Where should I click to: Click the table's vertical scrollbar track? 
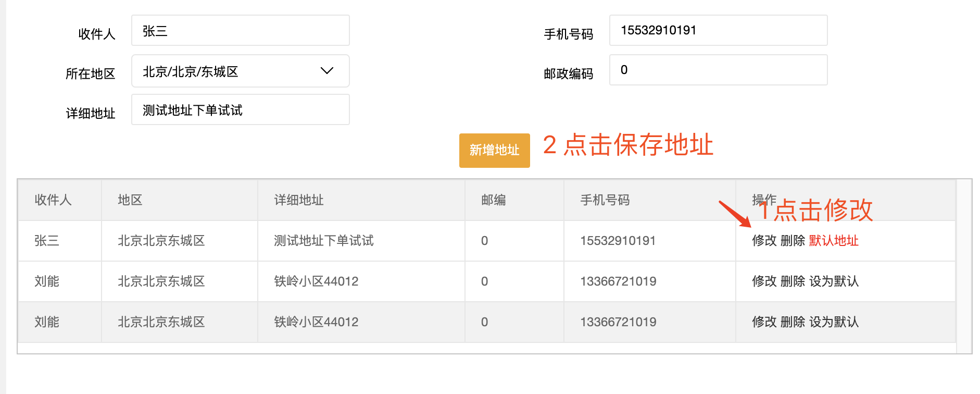964,266
